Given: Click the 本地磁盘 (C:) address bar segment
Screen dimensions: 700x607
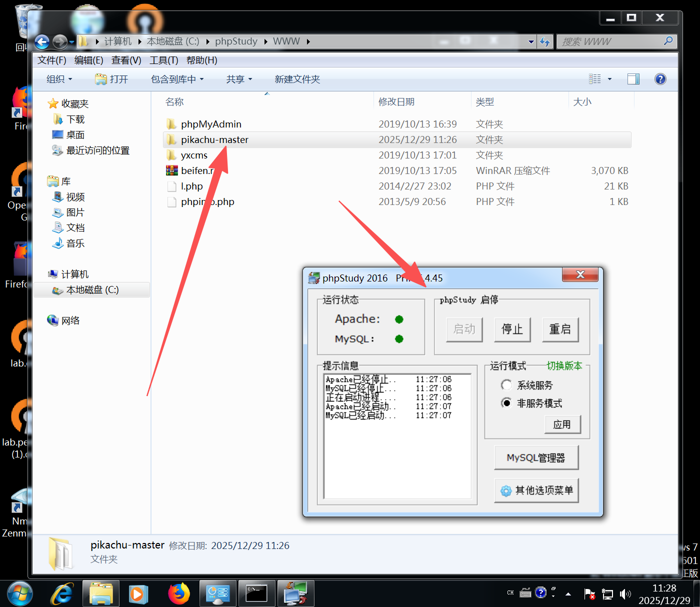Looking at the screenshot, I should click(173, 41).
